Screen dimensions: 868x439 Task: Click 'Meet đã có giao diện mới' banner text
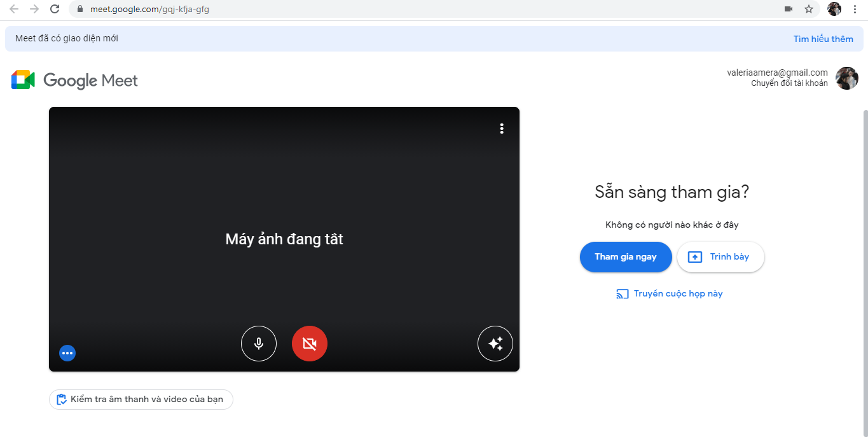tap(67, 38)
